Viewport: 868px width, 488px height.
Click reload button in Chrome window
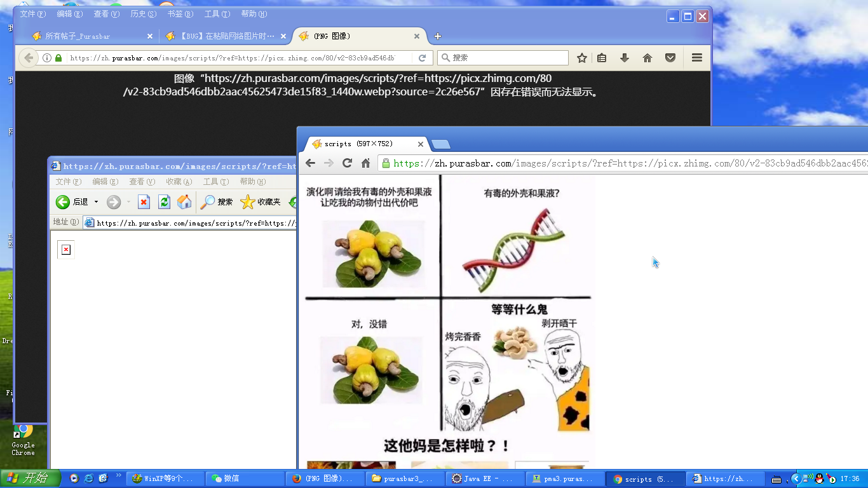tap(347, 163)
